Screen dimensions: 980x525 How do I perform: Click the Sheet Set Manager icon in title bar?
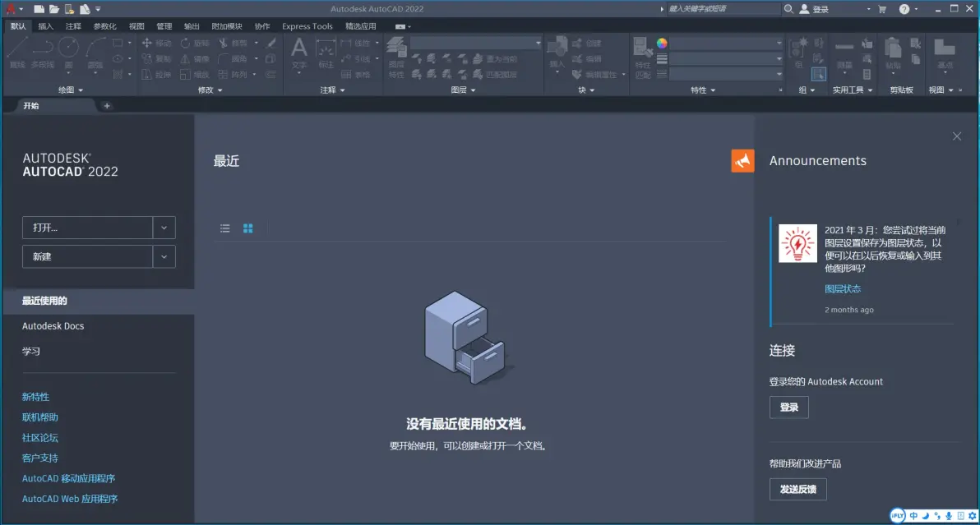click(x=85, y=9)
